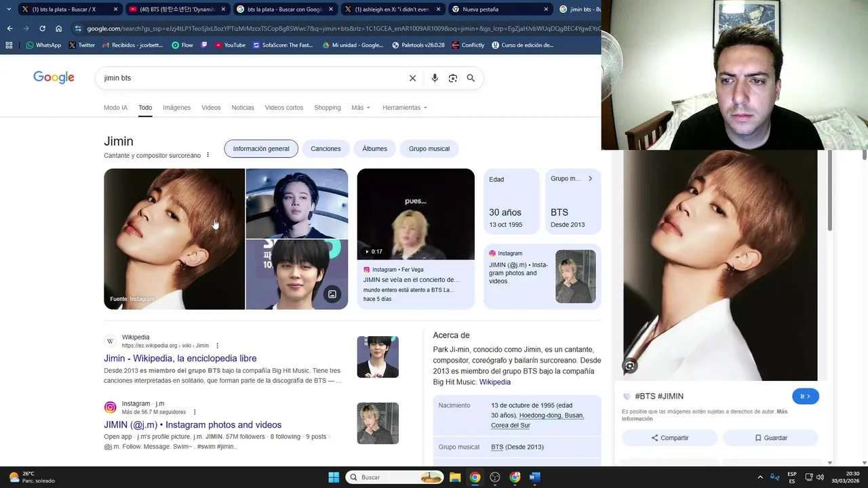This screenshot has height=488, width=868.
Task: Click the lens search icon on preview image
Action: [630, 366]
